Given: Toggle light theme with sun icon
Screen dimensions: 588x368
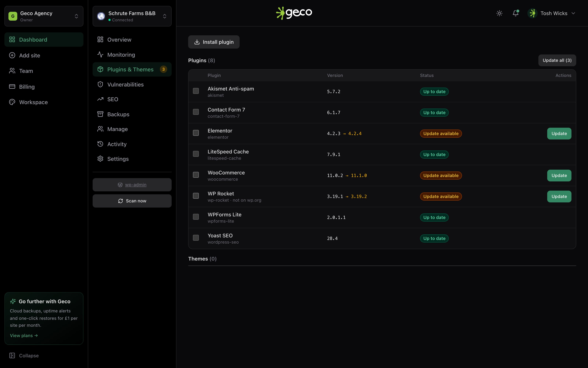Looking at the screenshot, I should pyautogui.click(x=499, y=13).
